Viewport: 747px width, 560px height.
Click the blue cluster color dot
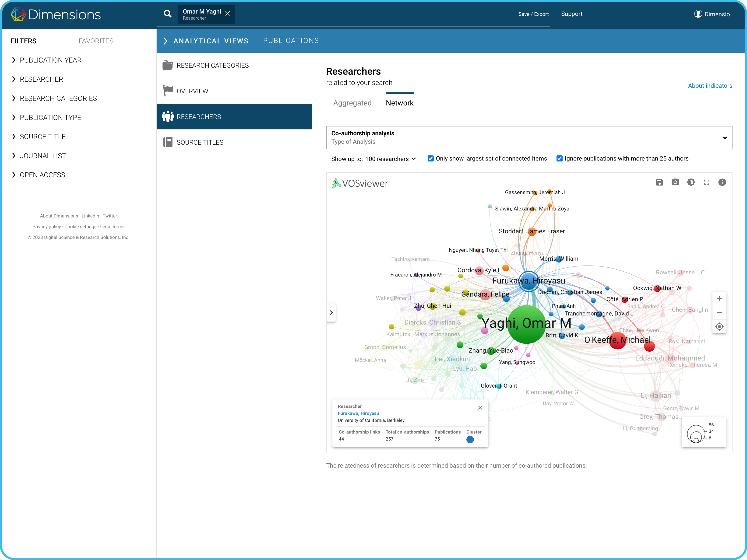tap(470, 440)
